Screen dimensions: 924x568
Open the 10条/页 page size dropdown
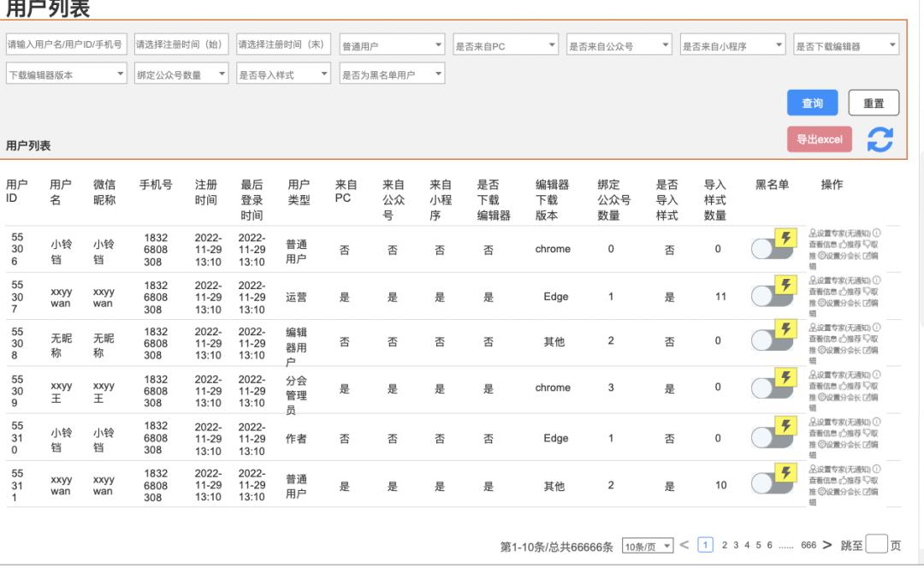tap(648, 547)
